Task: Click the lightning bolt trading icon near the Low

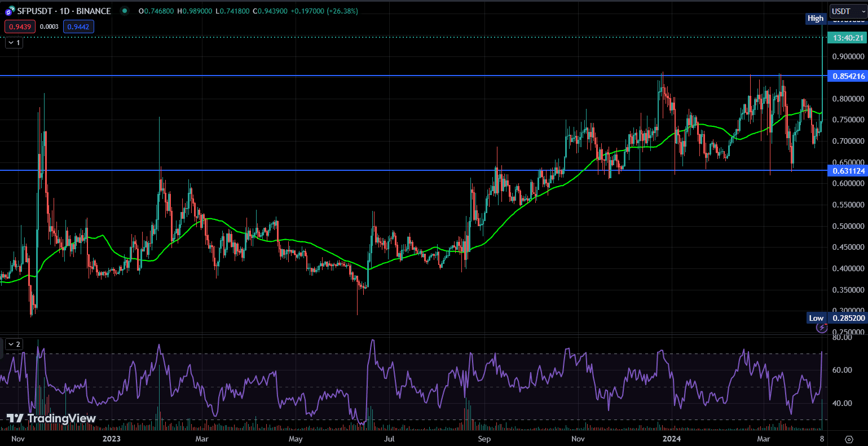Action: point(822,328)
